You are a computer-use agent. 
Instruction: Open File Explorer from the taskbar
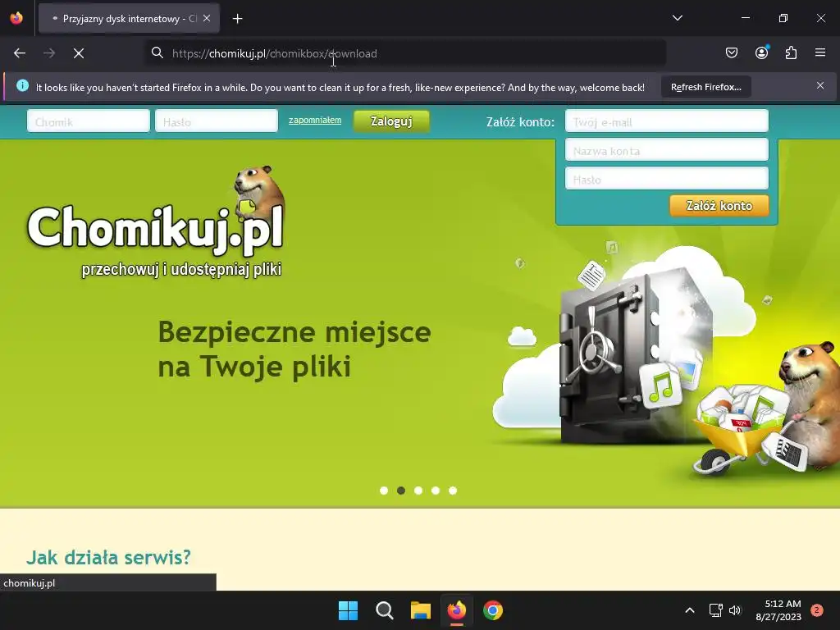(421, 610)
